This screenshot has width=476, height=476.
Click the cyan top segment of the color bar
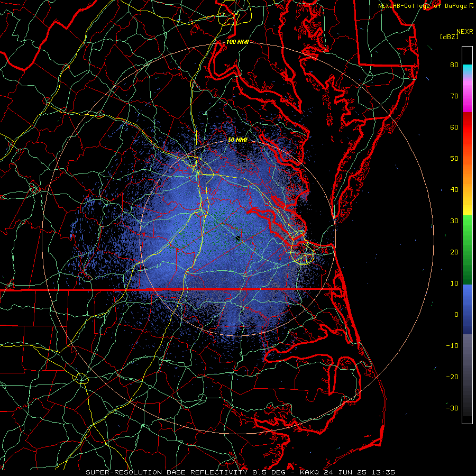[x=467, y=69]
